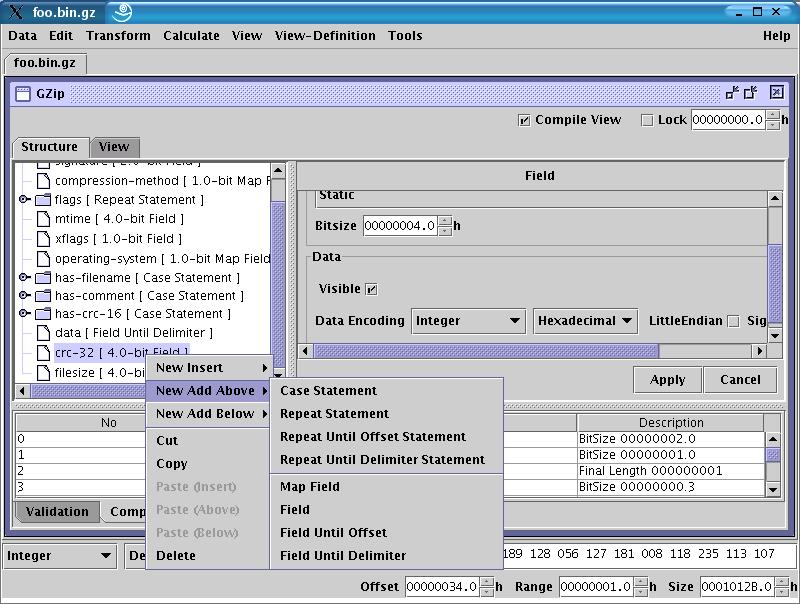Uncheck the Visible checkbox
Screen dimensions: 800x604
point(371,289)
